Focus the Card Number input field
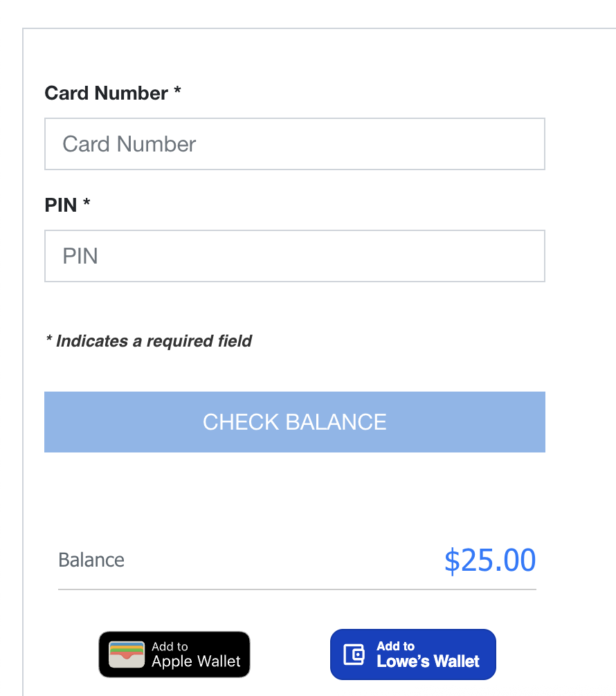The height and width of the screenshot is (696, 616). (294, 144)
